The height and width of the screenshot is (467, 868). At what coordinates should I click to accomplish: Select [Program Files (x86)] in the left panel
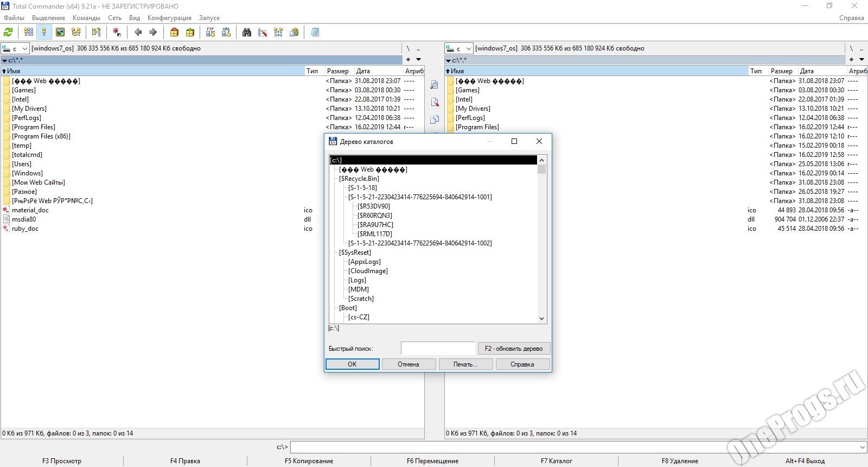[x=41, y=136]
